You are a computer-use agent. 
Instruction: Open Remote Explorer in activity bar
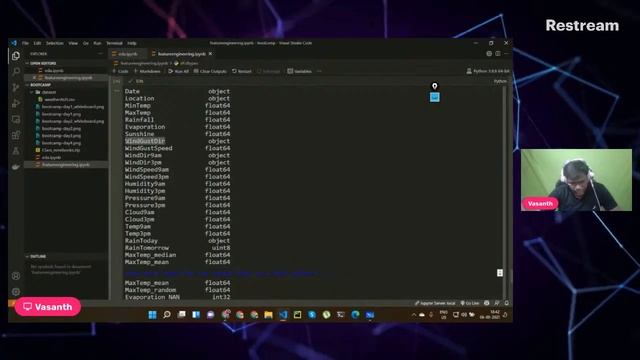point(16,120)
